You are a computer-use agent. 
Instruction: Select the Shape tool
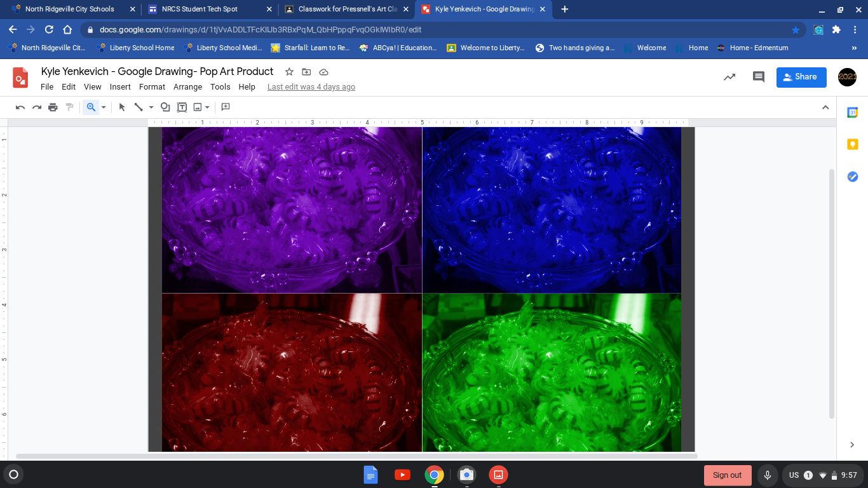[x=165, y=107]
